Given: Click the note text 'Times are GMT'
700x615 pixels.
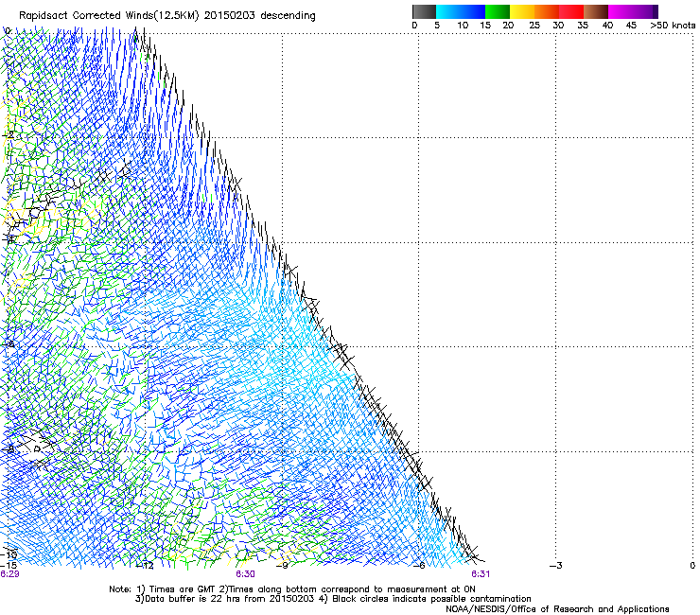Looking at the screenshot, I should coord(184,589).
